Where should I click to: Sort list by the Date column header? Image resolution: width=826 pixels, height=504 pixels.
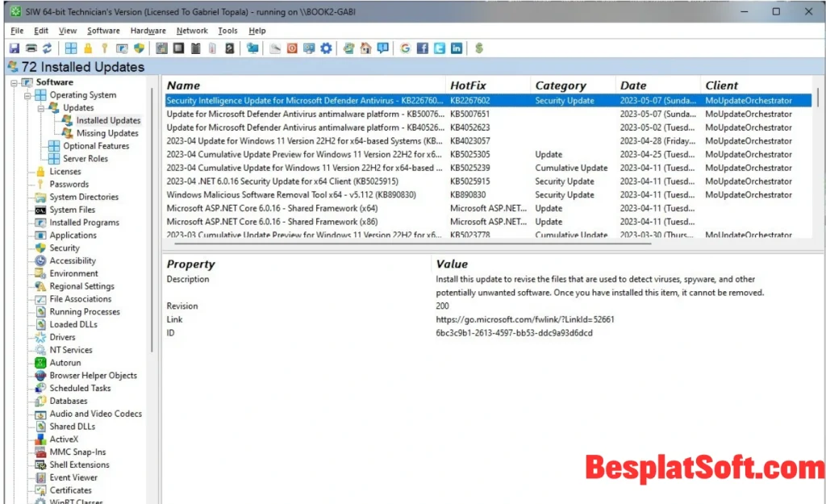(x=633, y=85)
